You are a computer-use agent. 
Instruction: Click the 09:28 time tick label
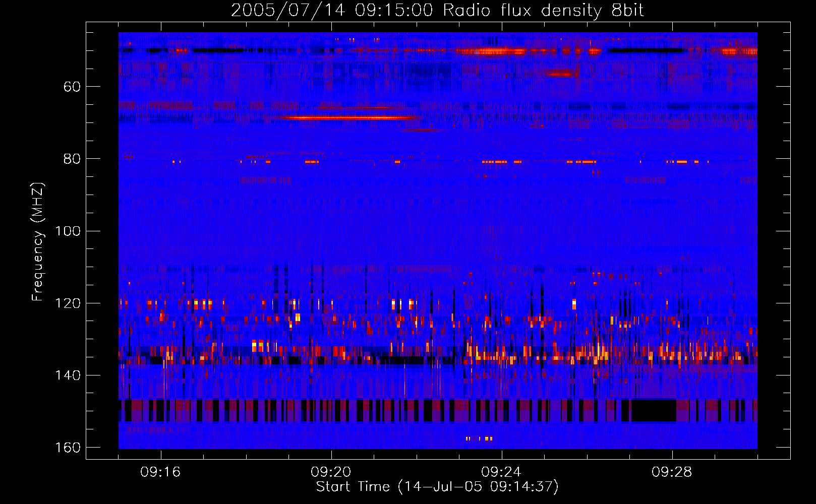click(672, 472)
